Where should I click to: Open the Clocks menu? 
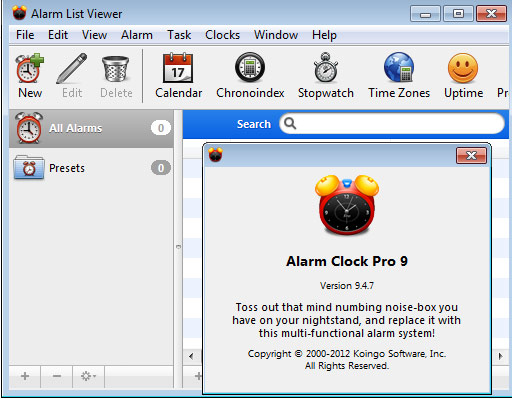(x=222, y=35)
